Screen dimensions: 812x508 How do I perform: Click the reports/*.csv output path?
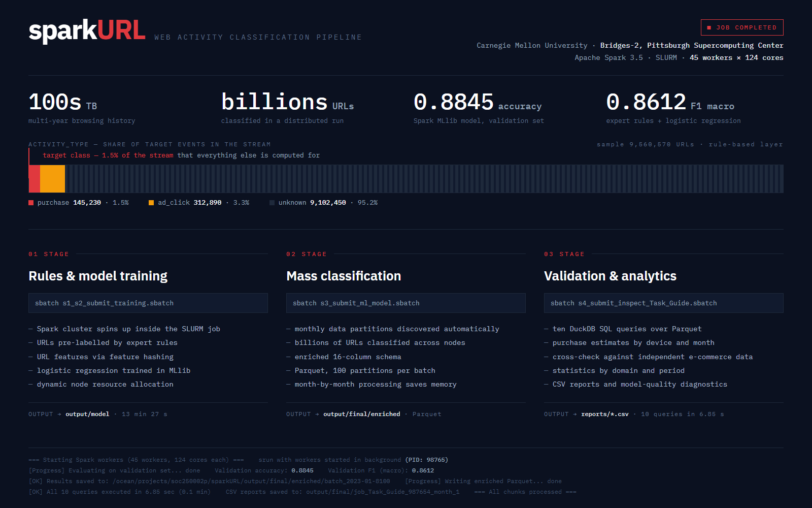(x=605, y=415)
